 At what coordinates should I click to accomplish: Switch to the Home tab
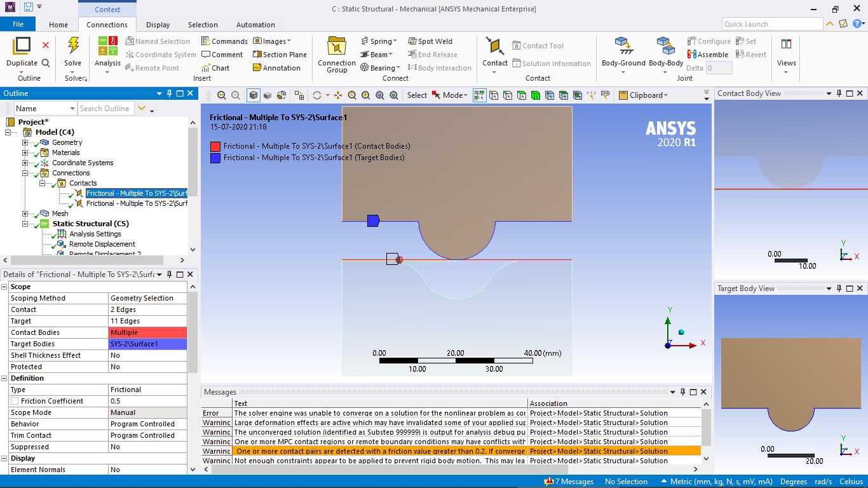(x=58, y=25)
